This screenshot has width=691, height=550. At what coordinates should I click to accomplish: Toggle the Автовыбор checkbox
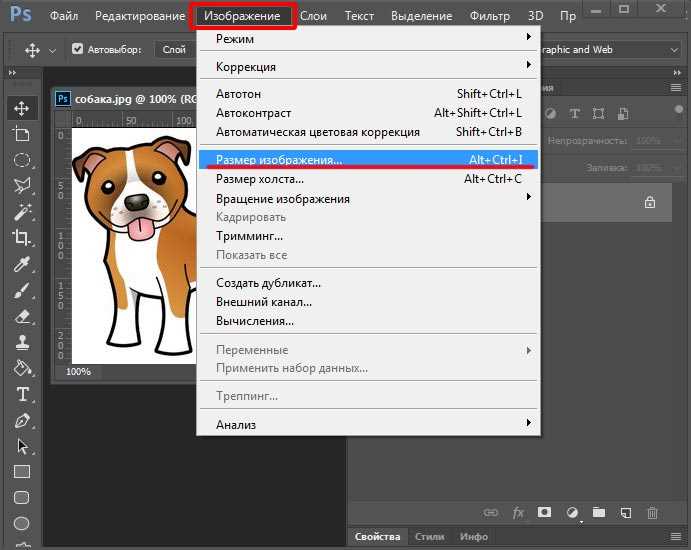pos(77,49)
